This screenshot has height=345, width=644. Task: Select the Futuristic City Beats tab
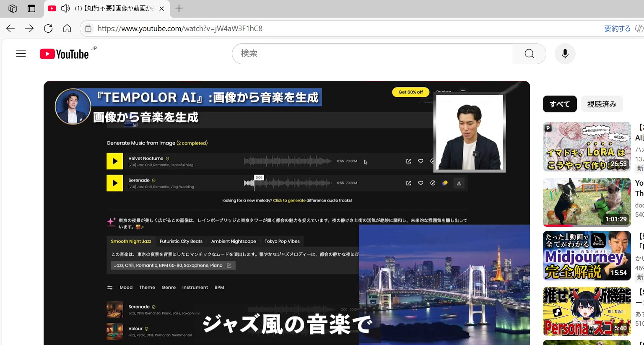click(x=181, y=241)
